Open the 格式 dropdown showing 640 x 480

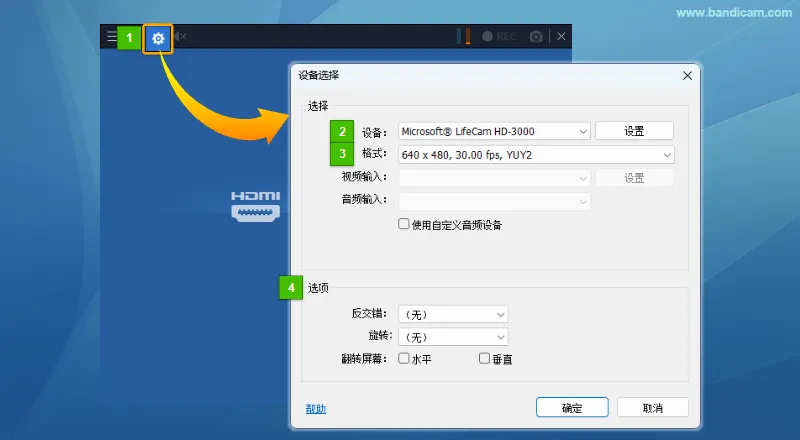click(536, 155)
